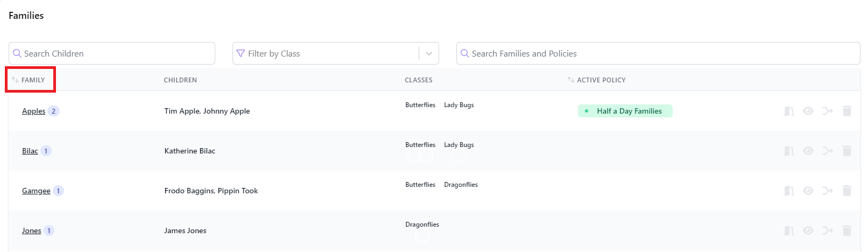Delete the Apples family with trash icon
This screenshot has height=252, width=868.
pyautogui.click(x=847, y=111)
